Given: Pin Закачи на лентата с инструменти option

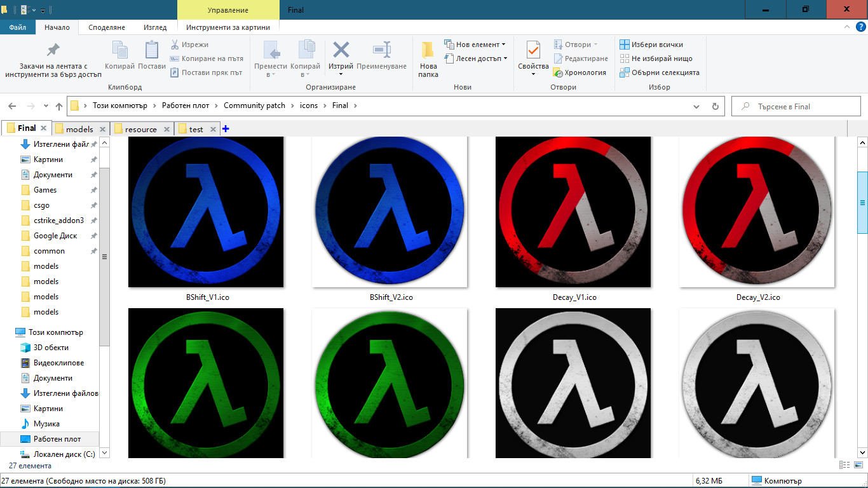Looking at the screenshot, I should coord(53,56).
